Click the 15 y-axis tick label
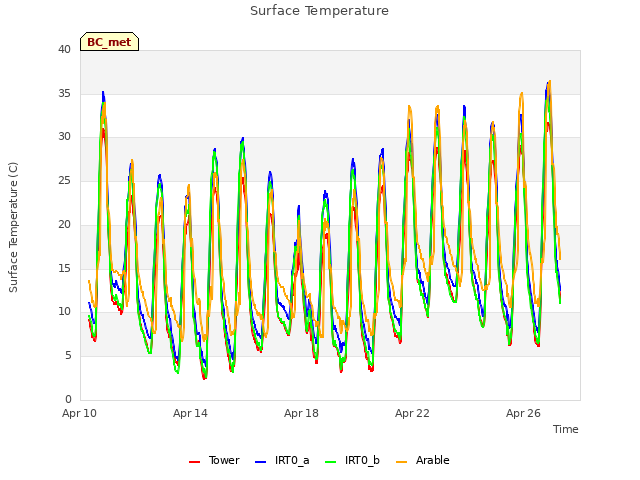 64,268
